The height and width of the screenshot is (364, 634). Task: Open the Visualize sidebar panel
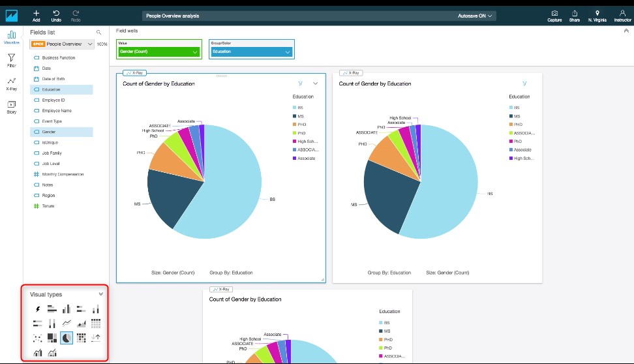pyautogui.click(x=11, y=37)
